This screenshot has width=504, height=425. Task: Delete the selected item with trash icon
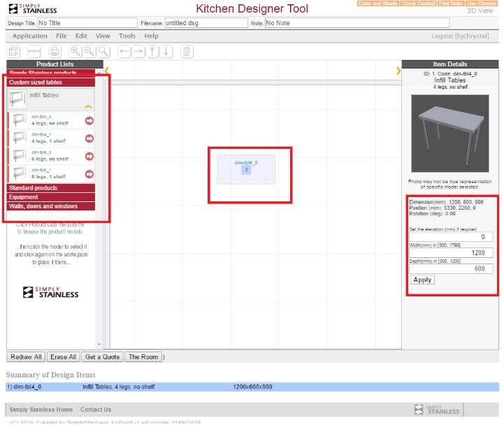(x=187, y=52)
